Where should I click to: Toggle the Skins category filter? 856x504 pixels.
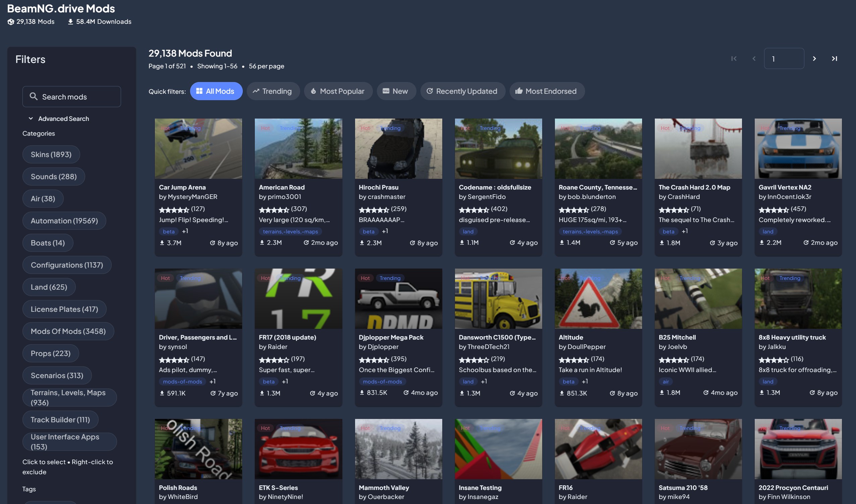51,154
